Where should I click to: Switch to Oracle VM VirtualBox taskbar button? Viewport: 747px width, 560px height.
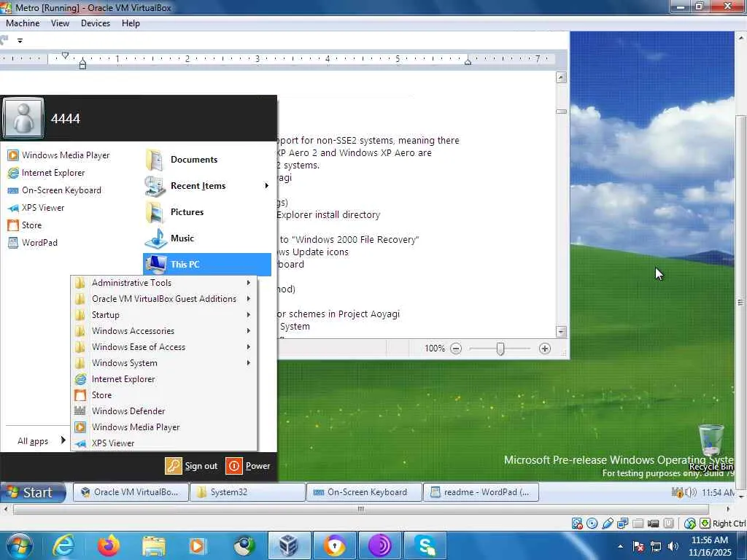pos(131,492)
